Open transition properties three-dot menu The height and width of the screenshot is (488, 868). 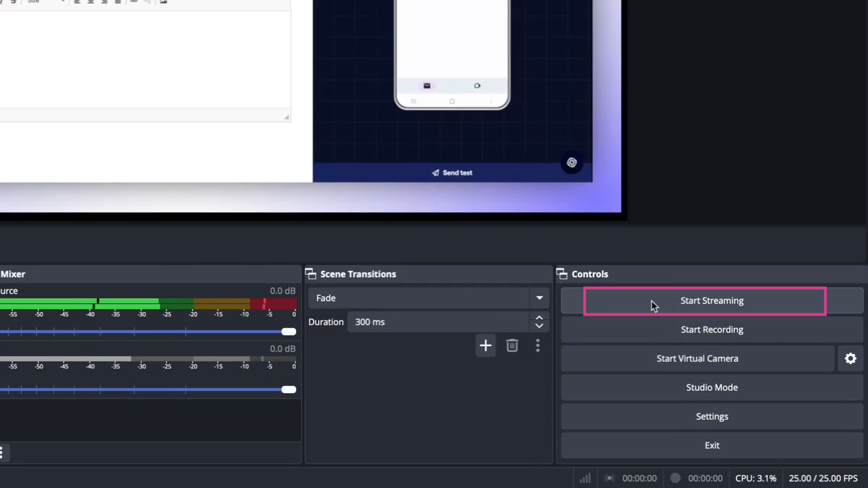click(537, 346)
